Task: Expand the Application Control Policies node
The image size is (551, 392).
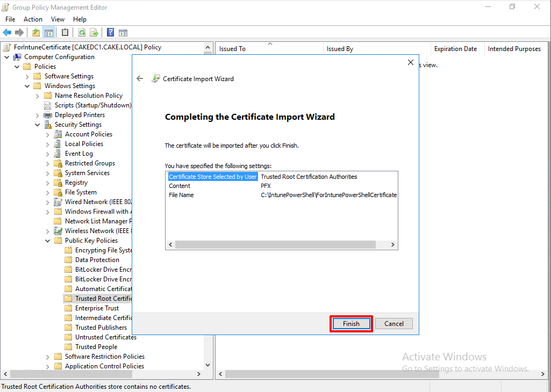Action: 48,366
